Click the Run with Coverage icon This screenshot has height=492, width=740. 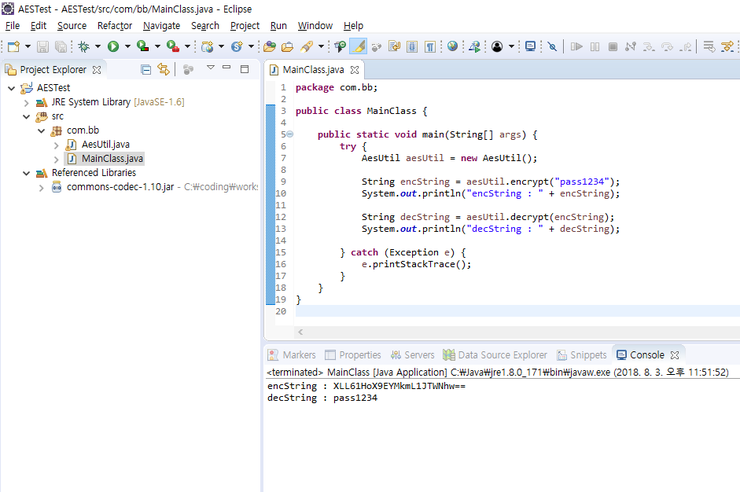142,46
